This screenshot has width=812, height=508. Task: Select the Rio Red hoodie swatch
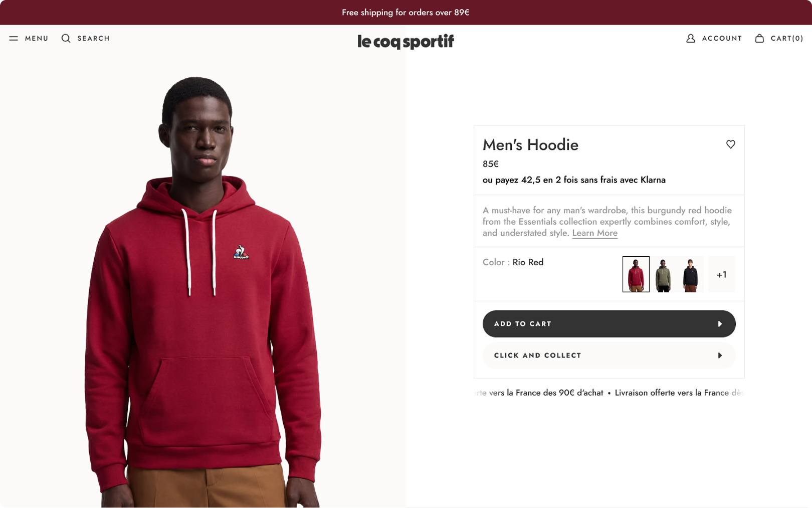(636, 274)
